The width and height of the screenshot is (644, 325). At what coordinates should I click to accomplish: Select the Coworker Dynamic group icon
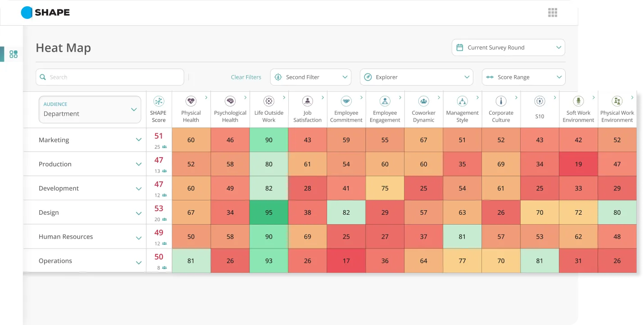tap(423, 101)
